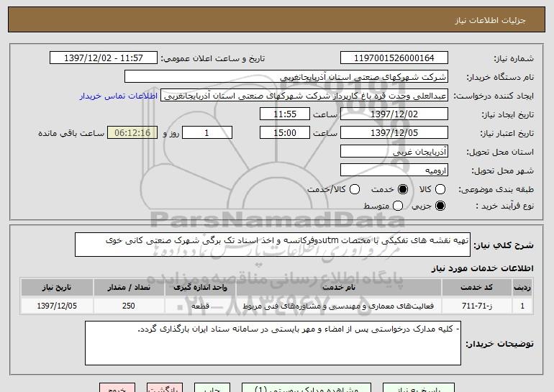This screenshot has height=392, width=554.
Task: Click the remaining days field showing 1
Action: click(207, 133)
